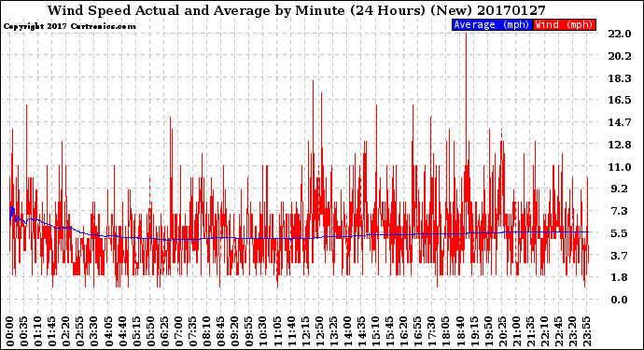Click the 12:50 time axis label

pyautogui.click(x=319, y=331)
